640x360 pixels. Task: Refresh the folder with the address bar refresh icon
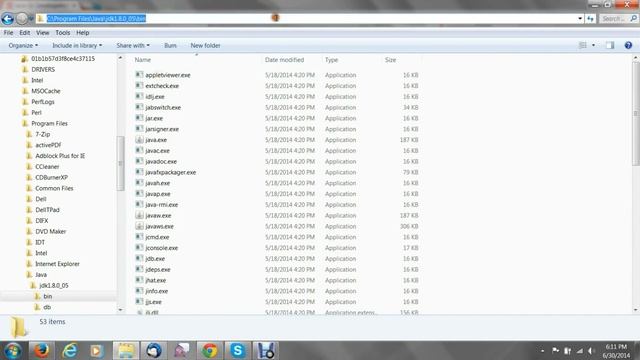coord(590,19)
